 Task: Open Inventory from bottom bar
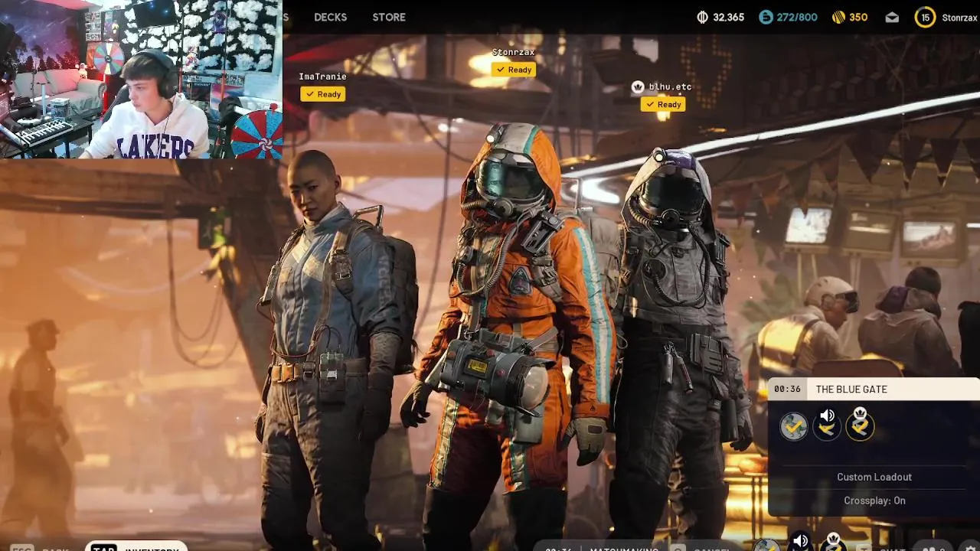(136, 547)
